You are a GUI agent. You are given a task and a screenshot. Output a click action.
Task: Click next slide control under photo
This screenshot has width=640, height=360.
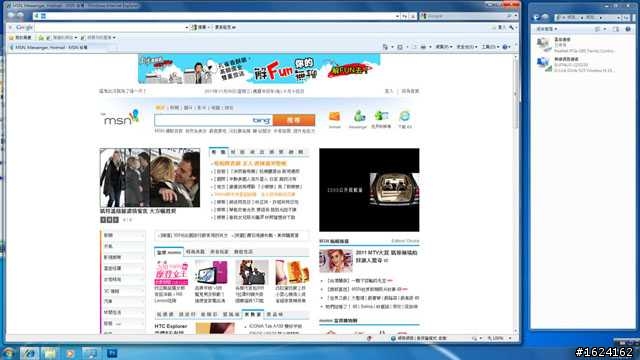(116, 220)
